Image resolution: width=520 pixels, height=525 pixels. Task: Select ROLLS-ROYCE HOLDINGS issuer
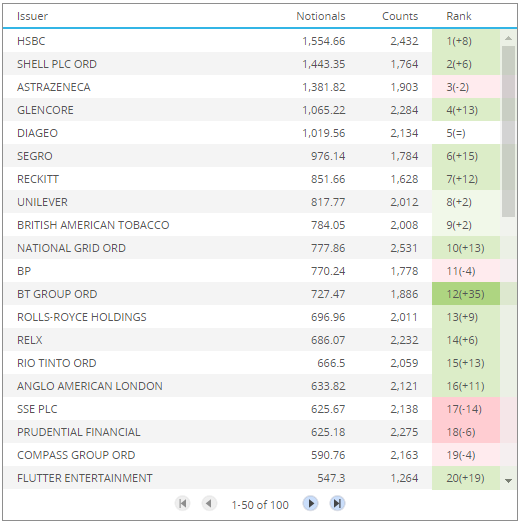tap(82, 317)
